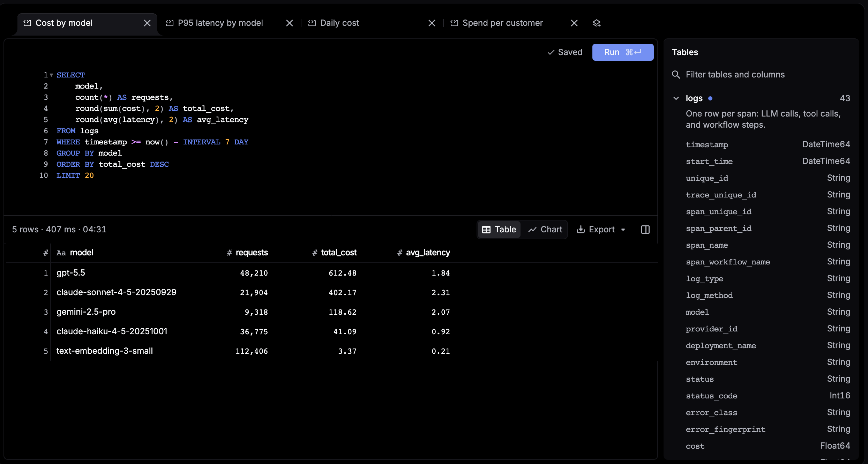Open the P95 latency by model tab
868x464 pixels.
[x=220, y=23]
